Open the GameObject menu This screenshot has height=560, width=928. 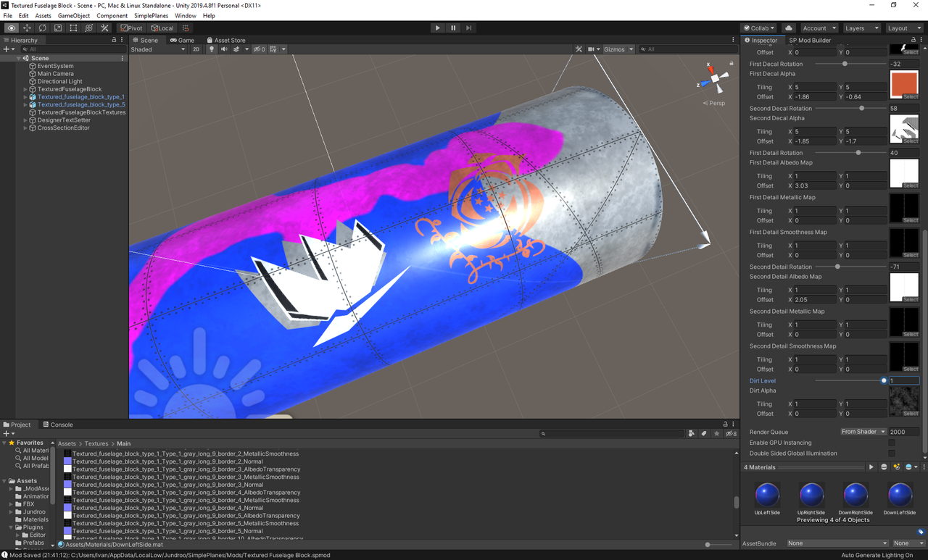[74, 15]
